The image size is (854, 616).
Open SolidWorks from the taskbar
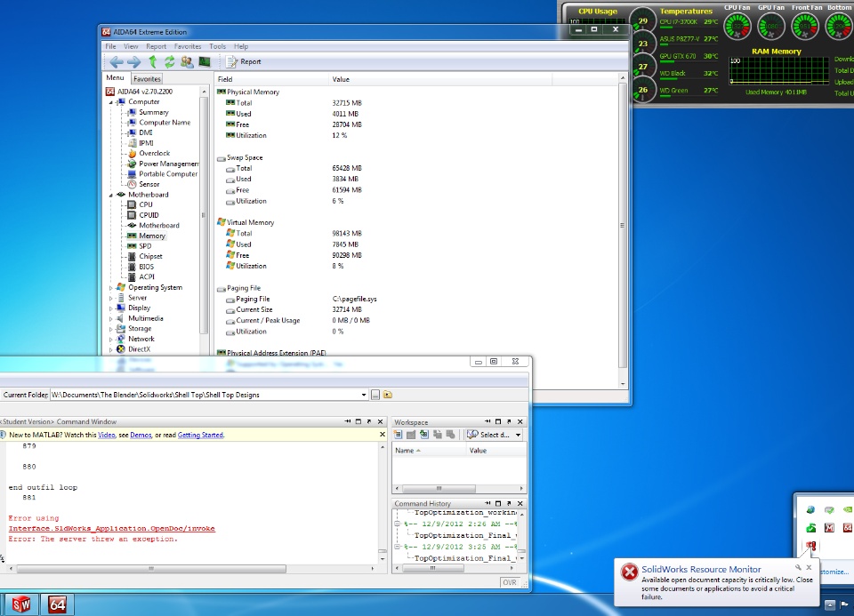coord(21,604)
